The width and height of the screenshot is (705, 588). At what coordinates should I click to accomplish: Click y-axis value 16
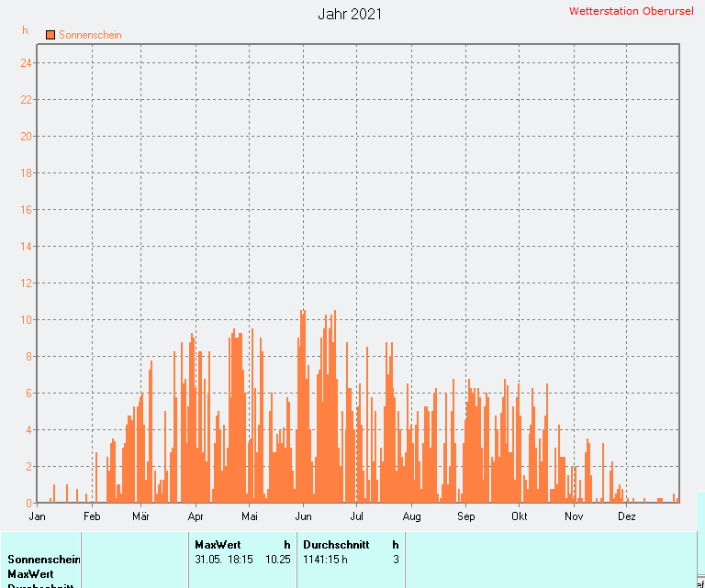pyautogui.click(x=26, y=210)
